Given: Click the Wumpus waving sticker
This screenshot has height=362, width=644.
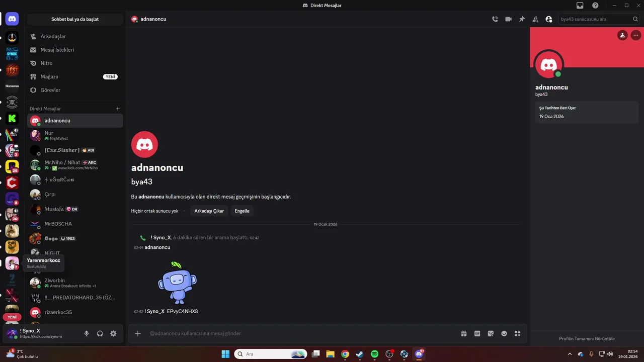Looking at the screenshot, I should (x=177, y=283).
